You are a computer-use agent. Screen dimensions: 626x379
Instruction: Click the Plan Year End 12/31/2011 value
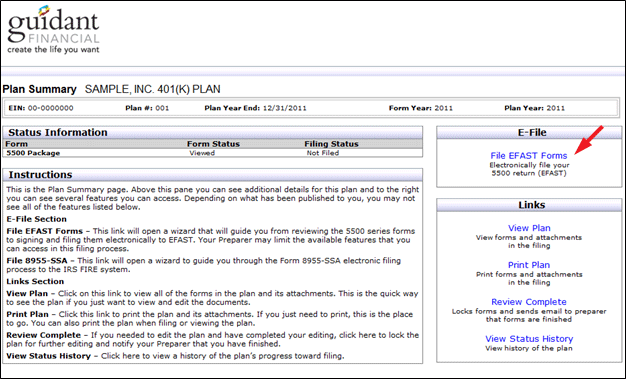(284, 108)
